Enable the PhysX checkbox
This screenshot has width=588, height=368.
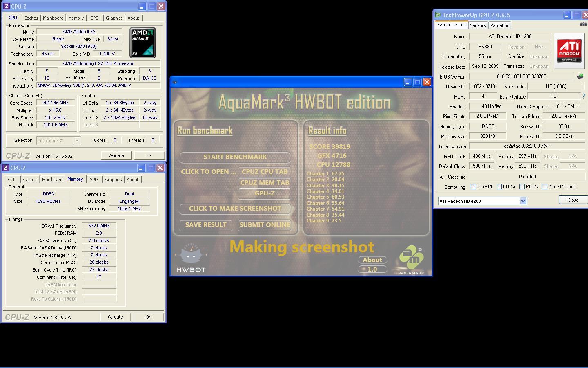522,187
